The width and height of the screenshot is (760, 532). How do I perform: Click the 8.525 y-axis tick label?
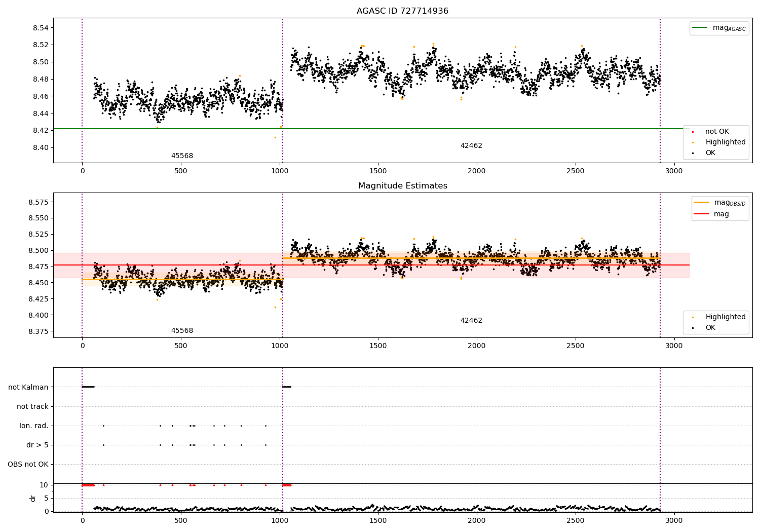[39, 235]
